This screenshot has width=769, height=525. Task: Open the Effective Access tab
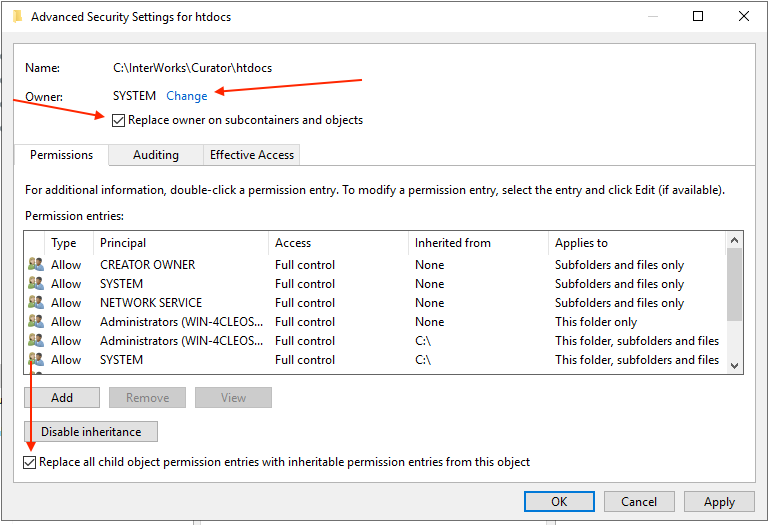(x=252, y=155)
